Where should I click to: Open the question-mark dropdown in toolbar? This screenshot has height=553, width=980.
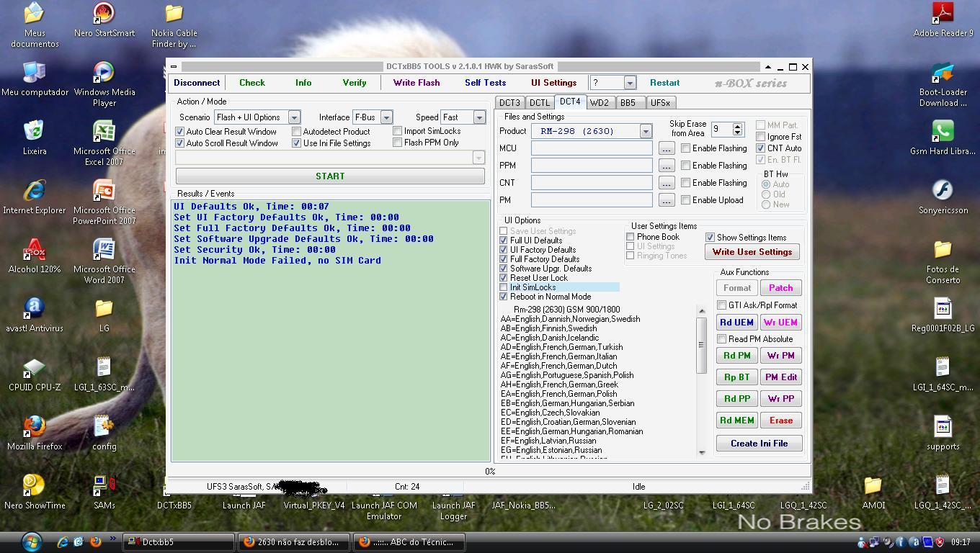(x=630, y=83)
